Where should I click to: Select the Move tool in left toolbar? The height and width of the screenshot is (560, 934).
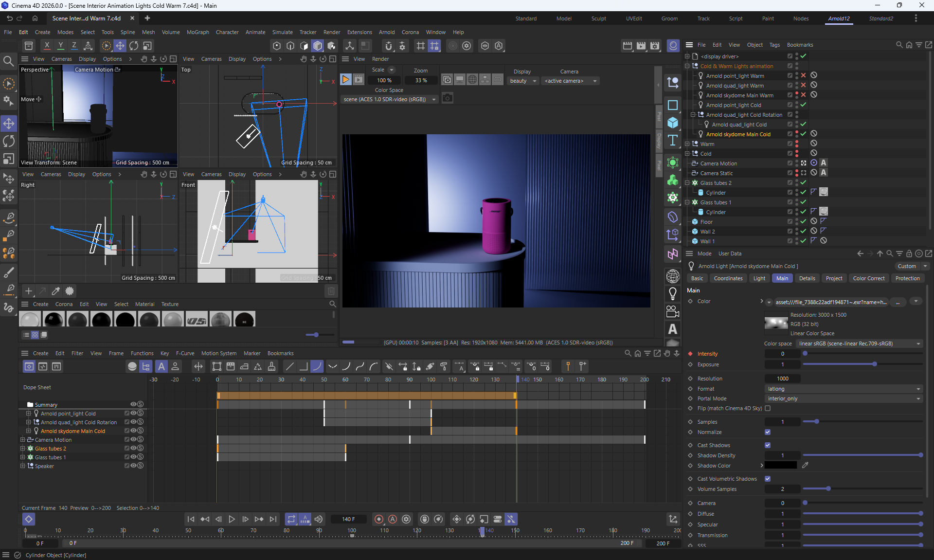(9, 123)
